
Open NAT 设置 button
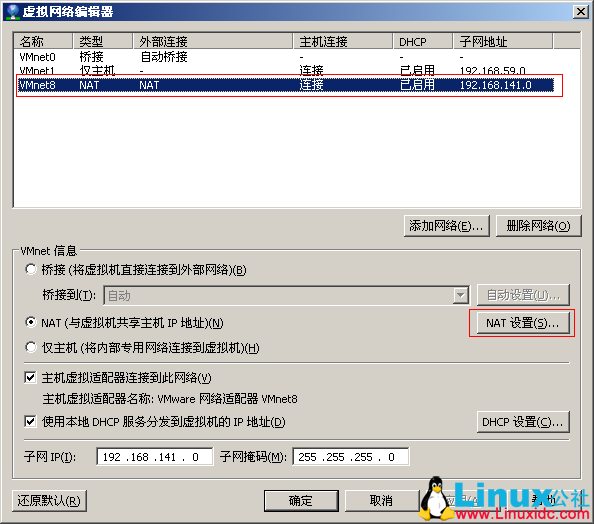(523, 323)
